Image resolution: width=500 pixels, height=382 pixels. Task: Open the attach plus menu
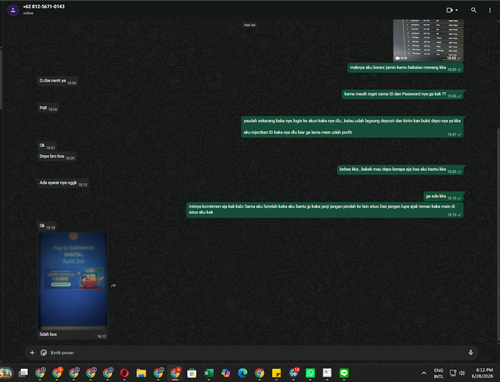[x=32, y=352]
